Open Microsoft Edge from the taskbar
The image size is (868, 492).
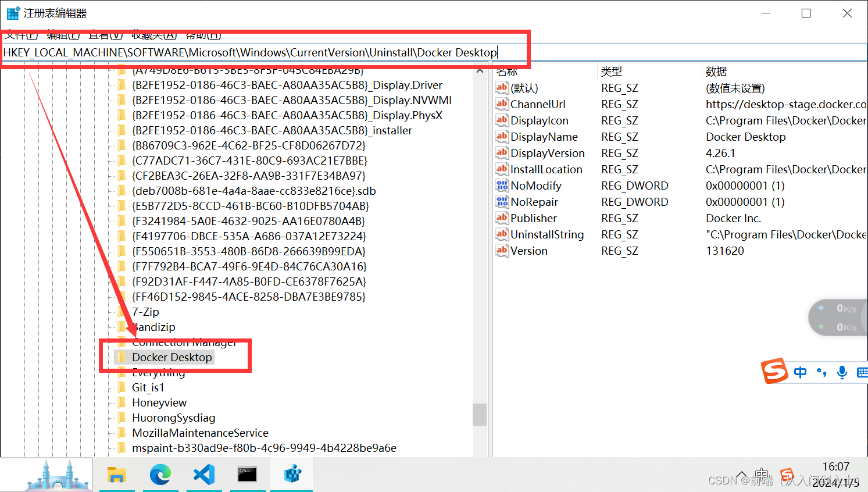tap(160, 475)
